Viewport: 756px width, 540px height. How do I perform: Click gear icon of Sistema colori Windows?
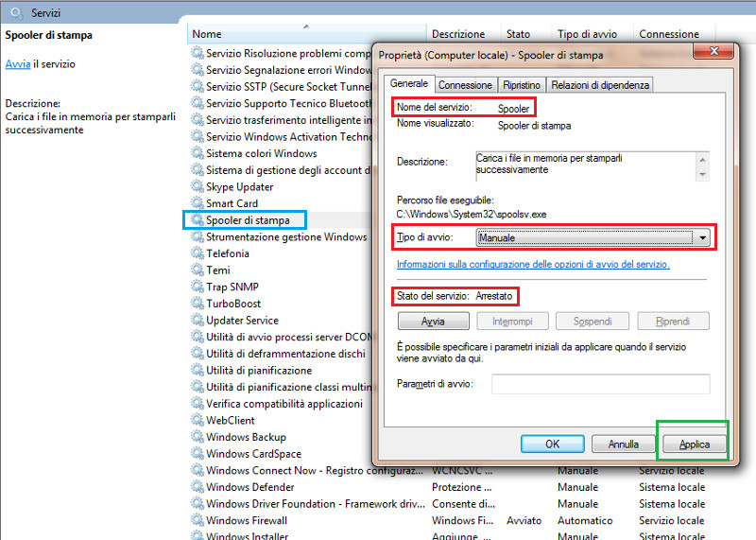click(198, 153)
